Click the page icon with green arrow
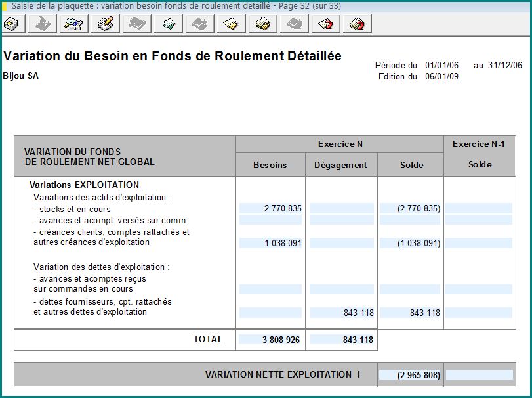Viewport: 532px width, 398px height. pyautogui.click(x=169, y=24)
